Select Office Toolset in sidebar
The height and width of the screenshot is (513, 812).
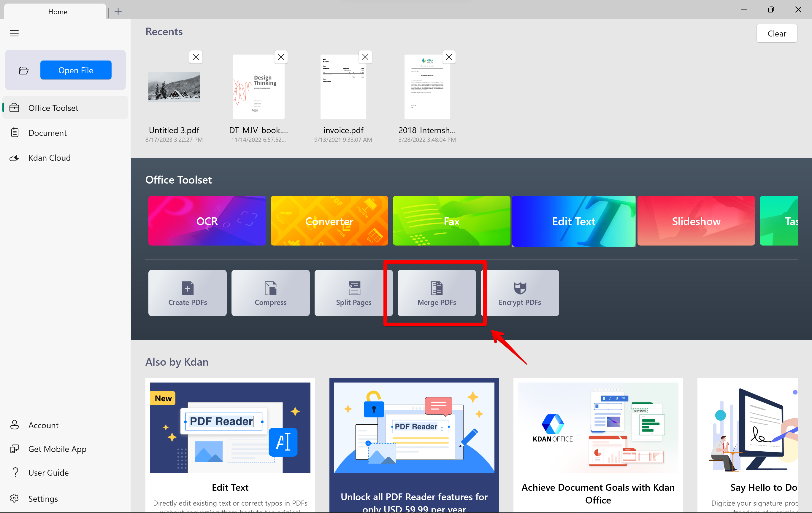(x=65, y=108)
